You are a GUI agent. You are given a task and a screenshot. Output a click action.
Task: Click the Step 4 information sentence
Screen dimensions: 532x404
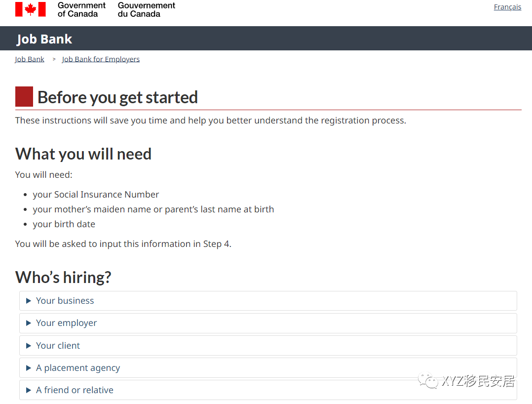123,244
